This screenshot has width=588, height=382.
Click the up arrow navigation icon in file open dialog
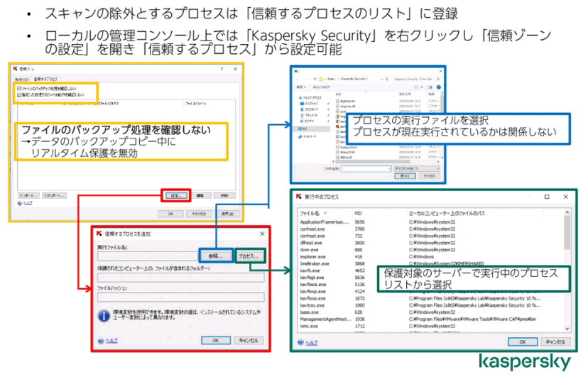point(315,79)
